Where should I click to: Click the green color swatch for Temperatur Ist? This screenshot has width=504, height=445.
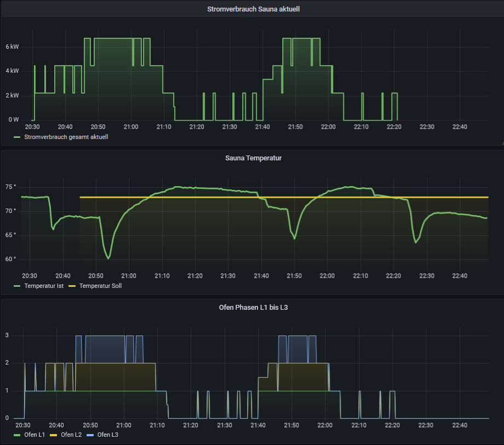[x=17, y=286]
